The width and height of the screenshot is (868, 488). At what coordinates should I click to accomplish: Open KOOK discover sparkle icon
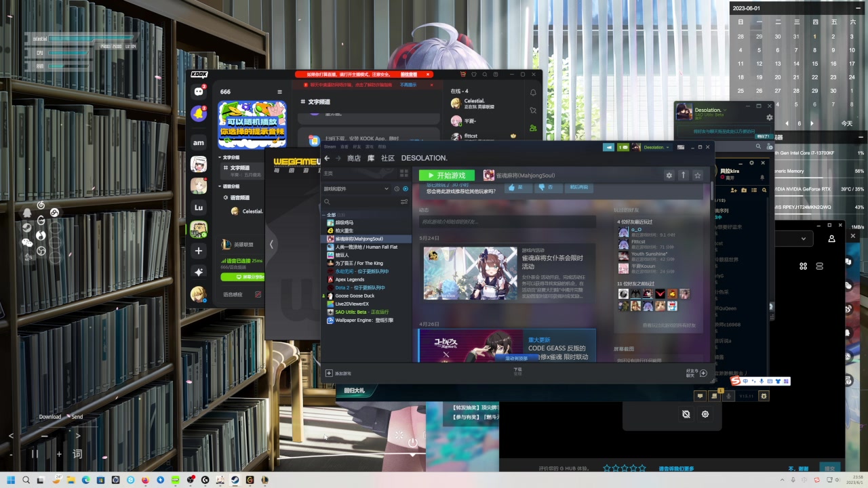[199, 272]
